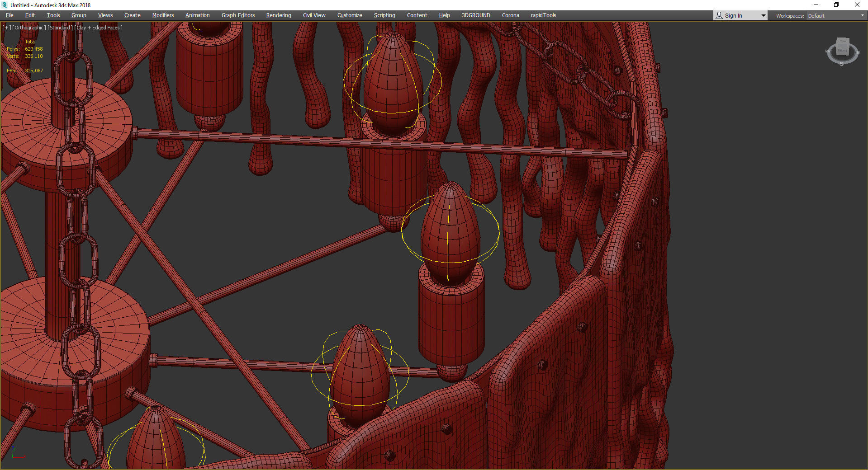Click the 3ds Max application icon in title bar
This screenshot has width=868, height=470.
pos(5,5)
